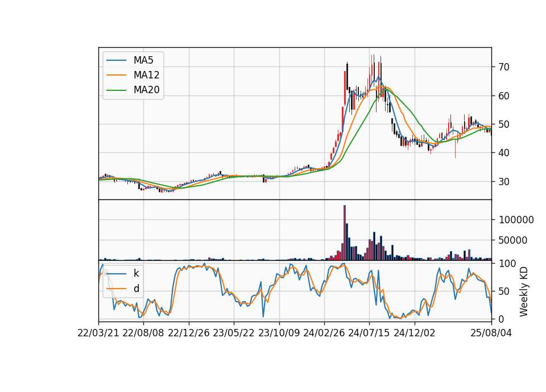
Task: Click the 24/02/26 date tick label
Action: click(324, 333)
